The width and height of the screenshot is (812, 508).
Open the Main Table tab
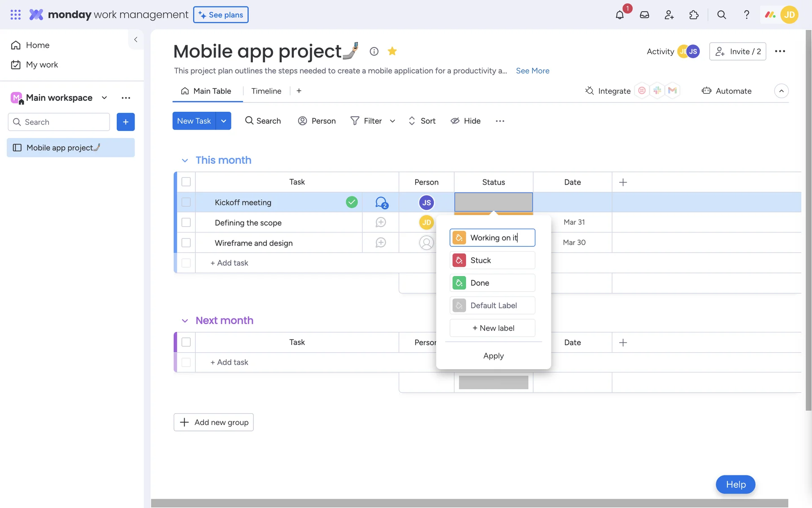click(207, 91)
